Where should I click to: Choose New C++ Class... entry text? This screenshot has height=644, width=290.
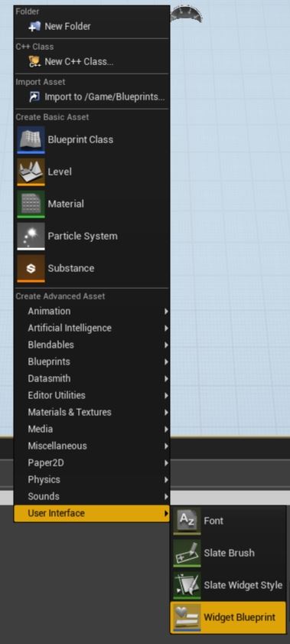[79, 61]
